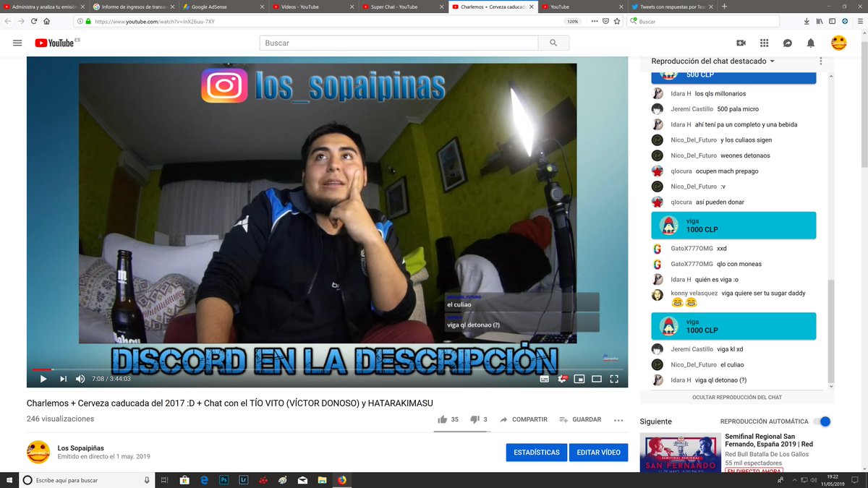Reload the page
This screenshot has height=488, width=868.
(33, 22)
